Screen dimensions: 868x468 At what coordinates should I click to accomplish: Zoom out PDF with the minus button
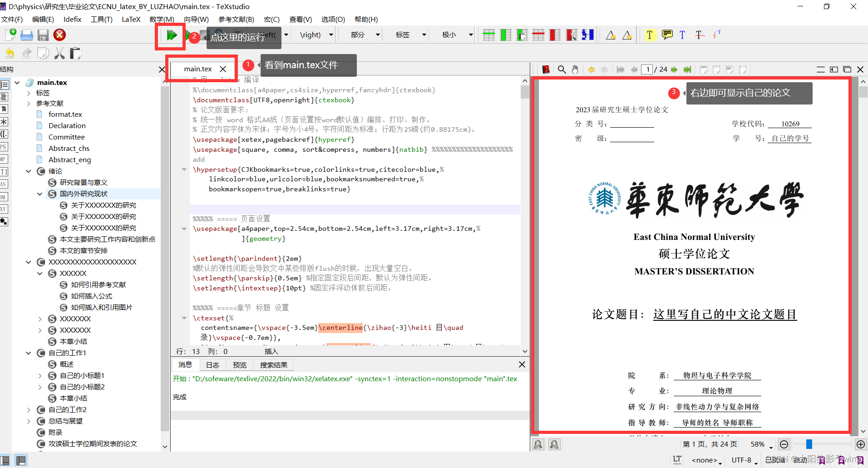[784, 444]
